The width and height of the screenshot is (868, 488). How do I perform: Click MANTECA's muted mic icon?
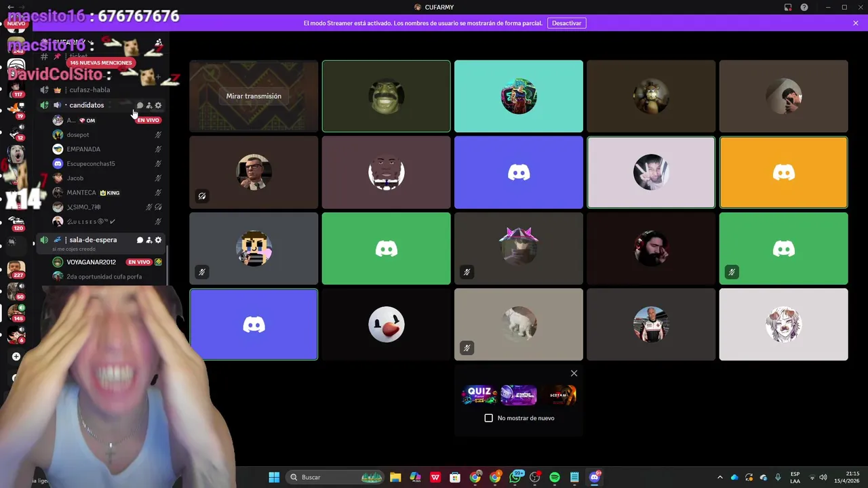(158, 192)
